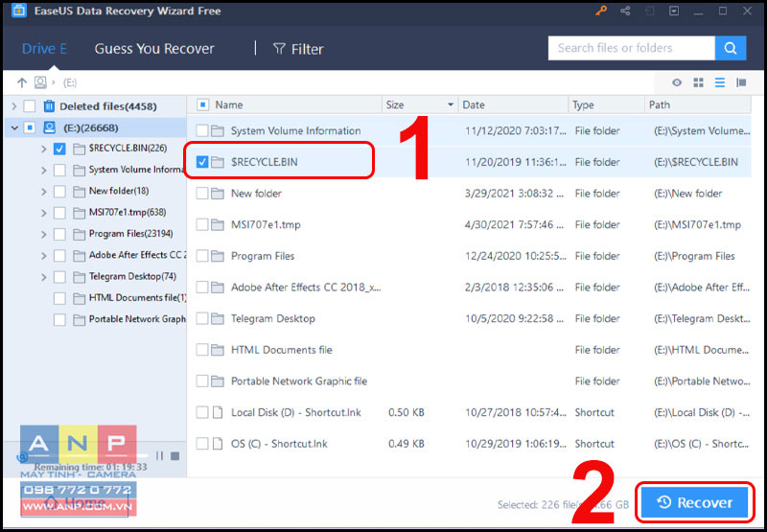Collapse the (E:) drive tree node

point(14,128)
